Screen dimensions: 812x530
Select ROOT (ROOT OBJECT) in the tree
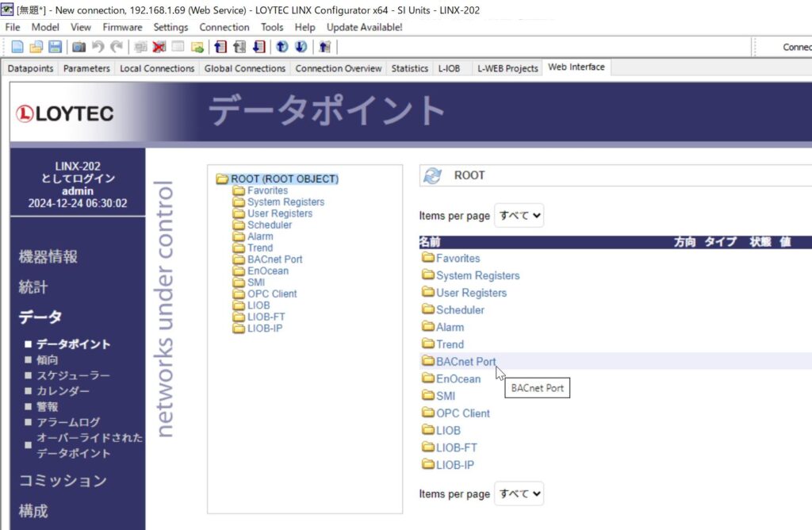[x=278, y=179]
